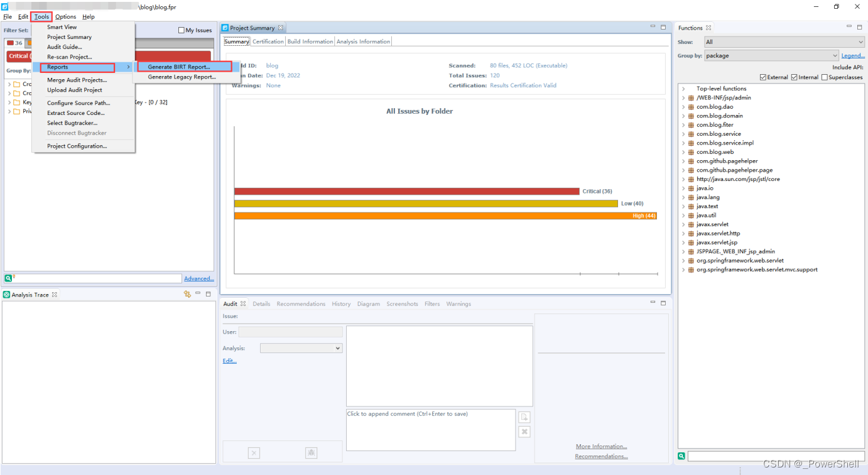This screenshot has height=475, width=868.
Task: Open the Show dropdown in Functions panel
Action: pos(784,42)
